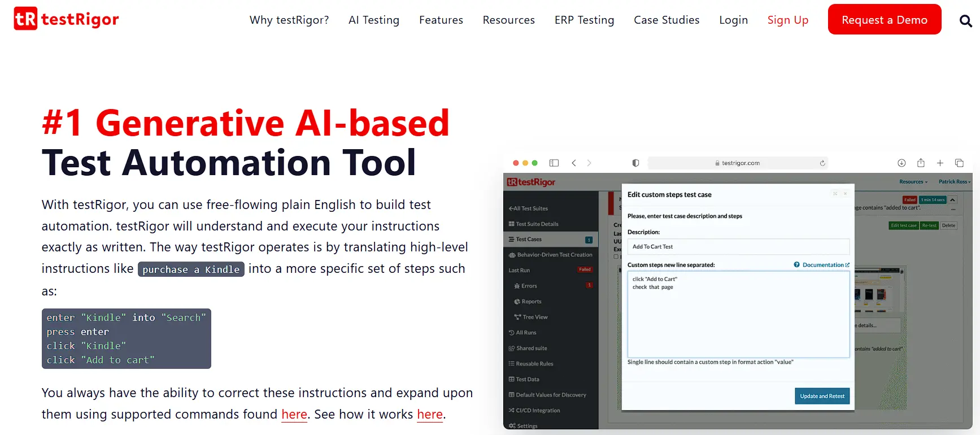The height and width of the screenshot is (435, 980).
Task: Select Tree View in the sidebar
Action: click(x=534, y=317)
